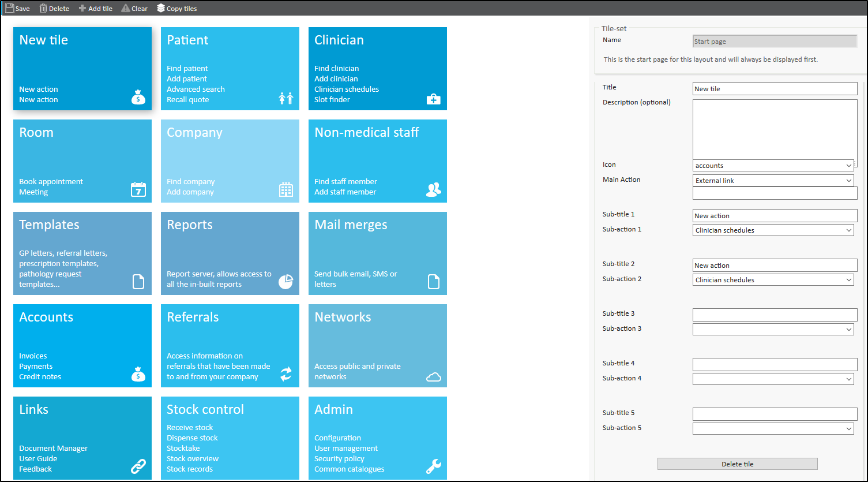This screenshot has width=868, height=482.
Task: Open the Icon dropdown showing accounts
Action: pos(773,166)
